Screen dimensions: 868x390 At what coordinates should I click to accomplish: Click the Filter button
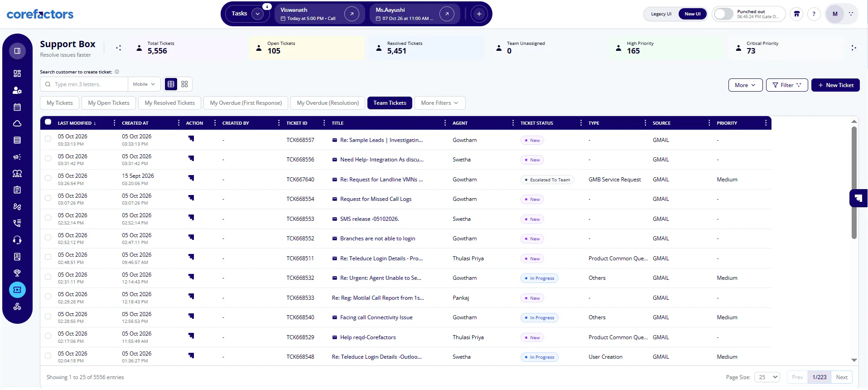click(787, 85)
